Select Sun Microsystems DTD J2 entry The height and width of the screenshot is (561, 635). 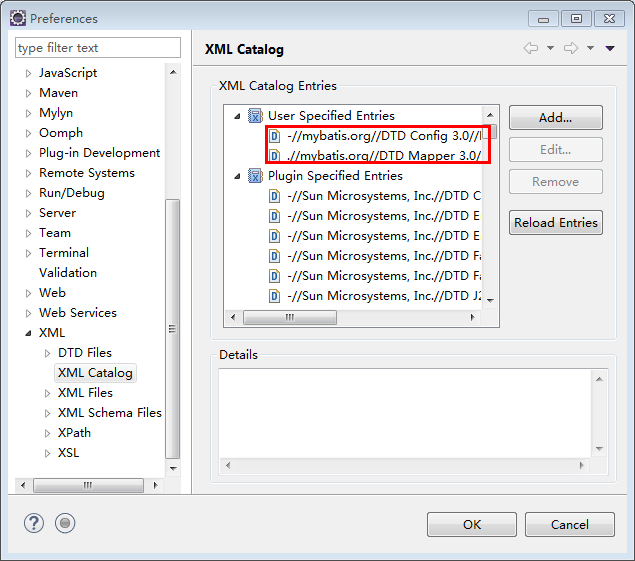point(384,296)
